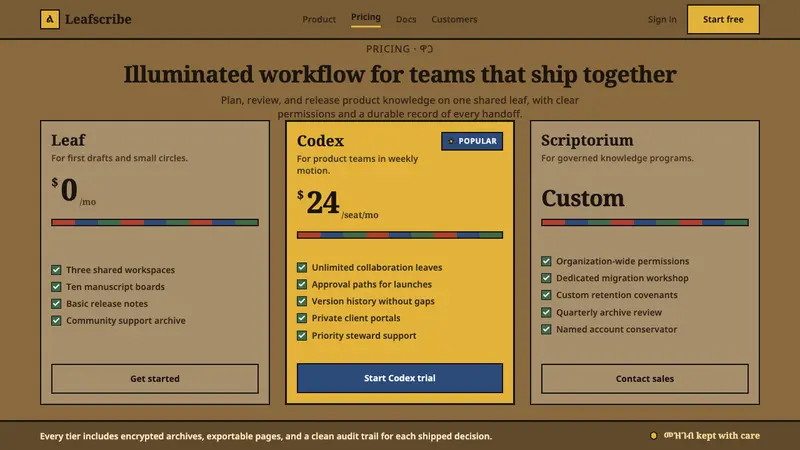The height and width of the screenshot is (450, 800).
Task: Click the Get started button
Action: point(155,379)
